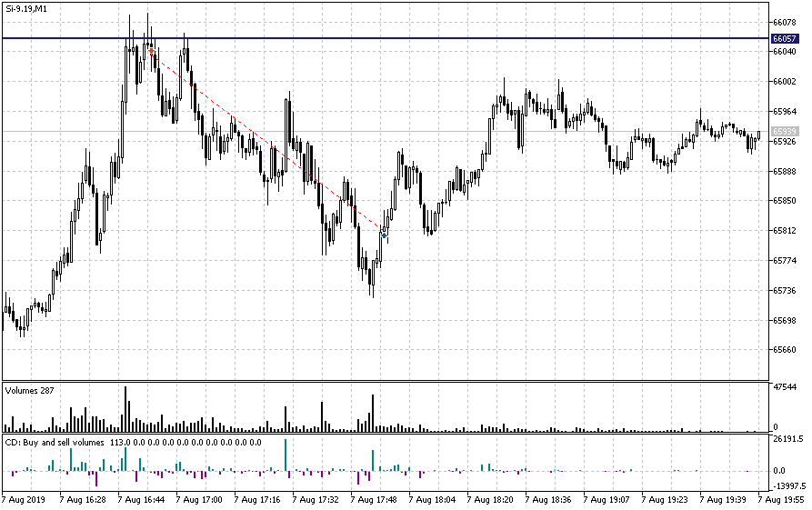Click the 66002 price scale label
This screenshot has height=510, width=812.
click(x=784, y=82)
